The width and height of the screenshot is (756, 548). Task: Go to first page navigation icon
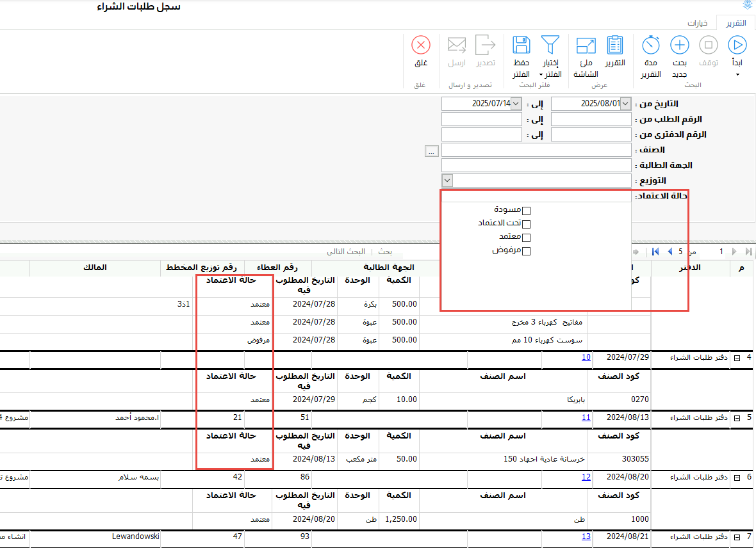point(655,252)
